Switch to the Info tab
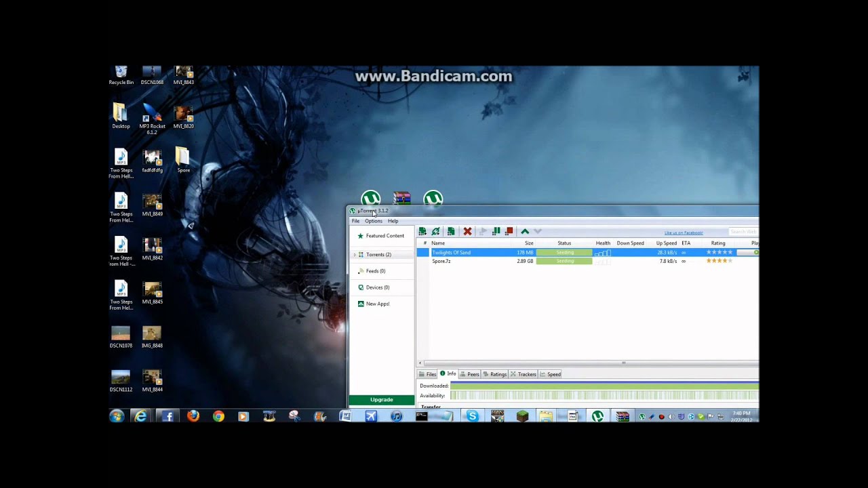Screen dimensions: 868x488 [x=448, y=374]
